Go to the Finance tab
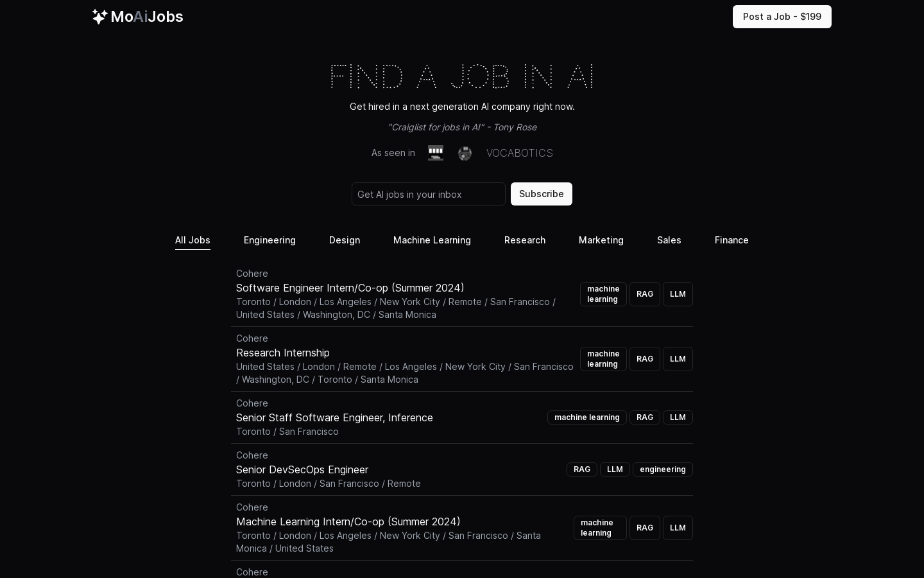The width and height of the screenshot is (924, 578). tap(732, 240)
